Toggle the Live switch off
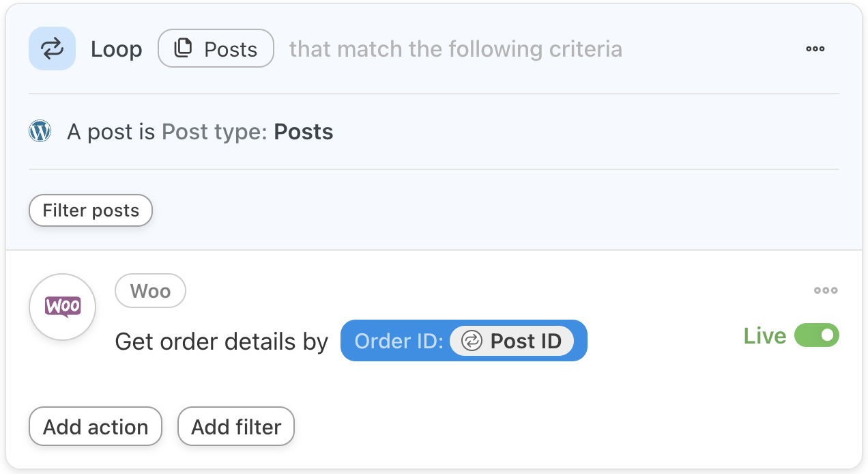The width and height of the screenshot is (868, 474). point(816,335)
